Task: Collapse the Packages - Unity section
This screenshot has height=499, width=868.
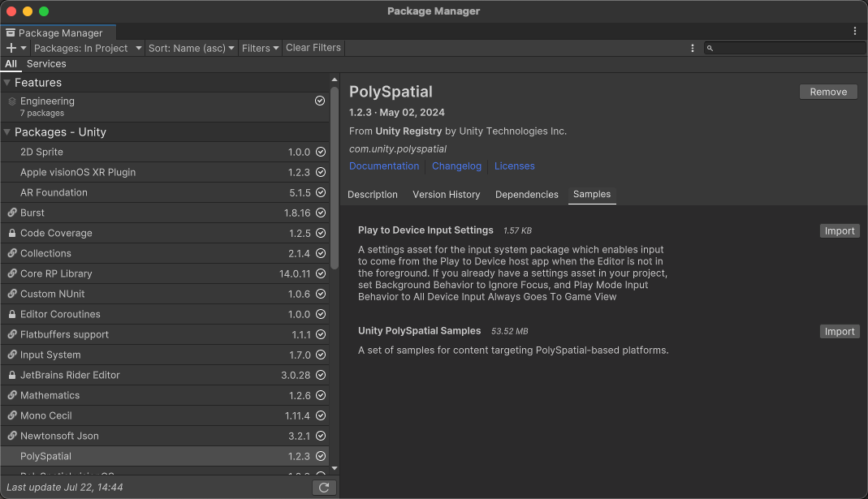Action: pyautogui.click(x=7, y=132)
